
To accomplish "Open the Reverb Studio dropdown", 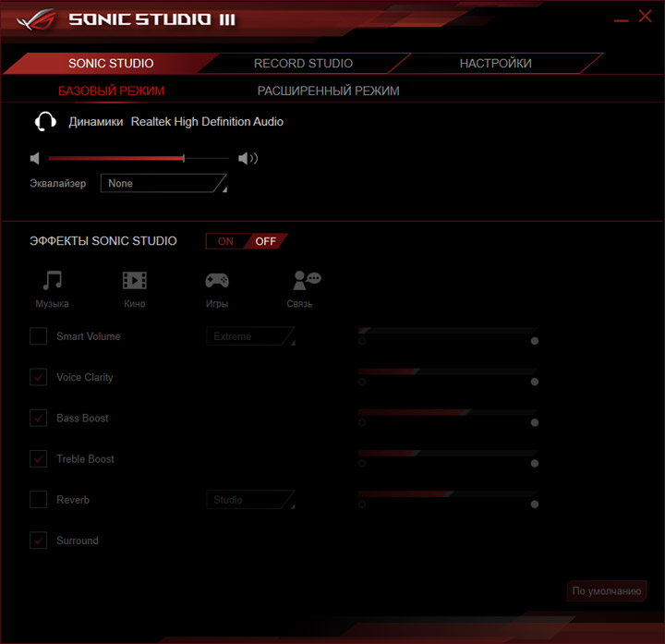I will 250,500.
